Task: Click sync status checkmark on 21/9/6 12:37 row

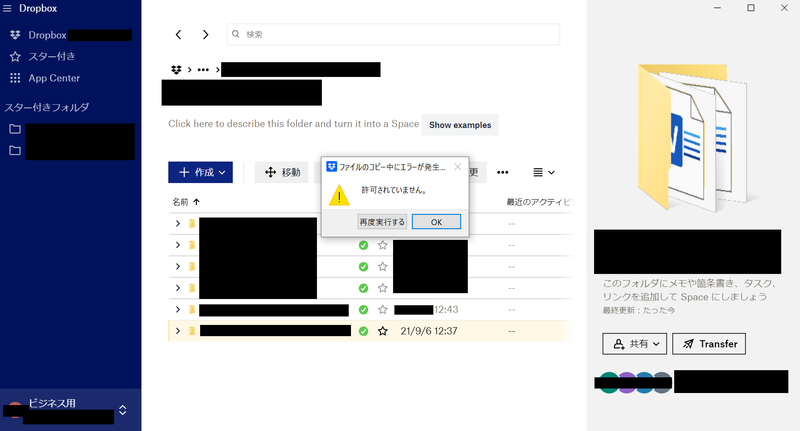Action: [x=363, y=331]
